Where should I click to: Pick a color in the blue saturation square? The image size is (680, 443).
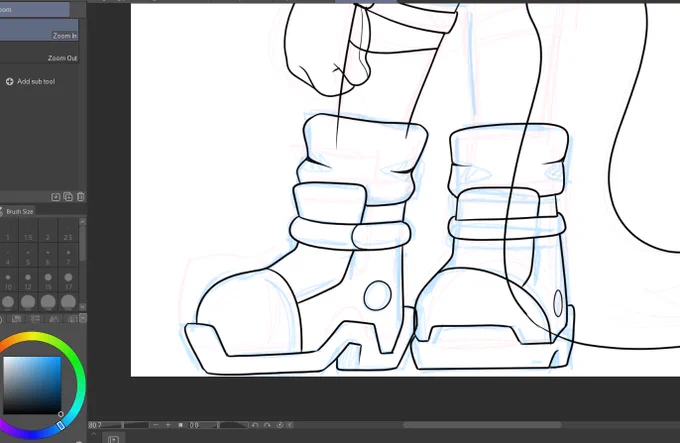32,385
